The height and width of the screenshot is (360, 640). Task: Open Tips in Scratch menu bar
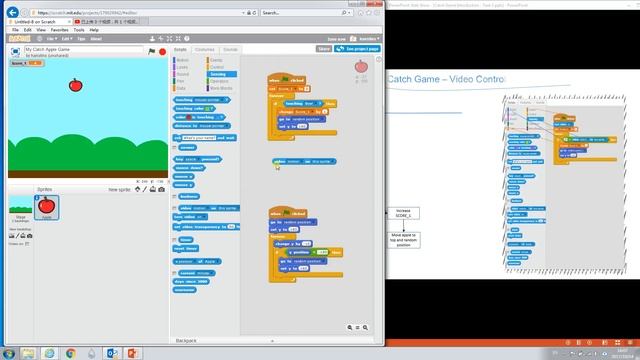pyautogui.click(x=81, y=39)
